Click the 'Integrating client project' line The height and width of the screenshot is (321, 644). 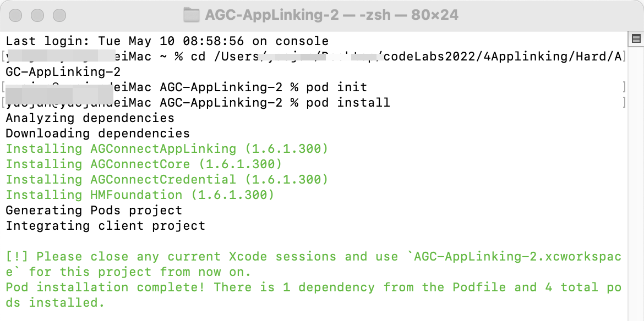106,226
